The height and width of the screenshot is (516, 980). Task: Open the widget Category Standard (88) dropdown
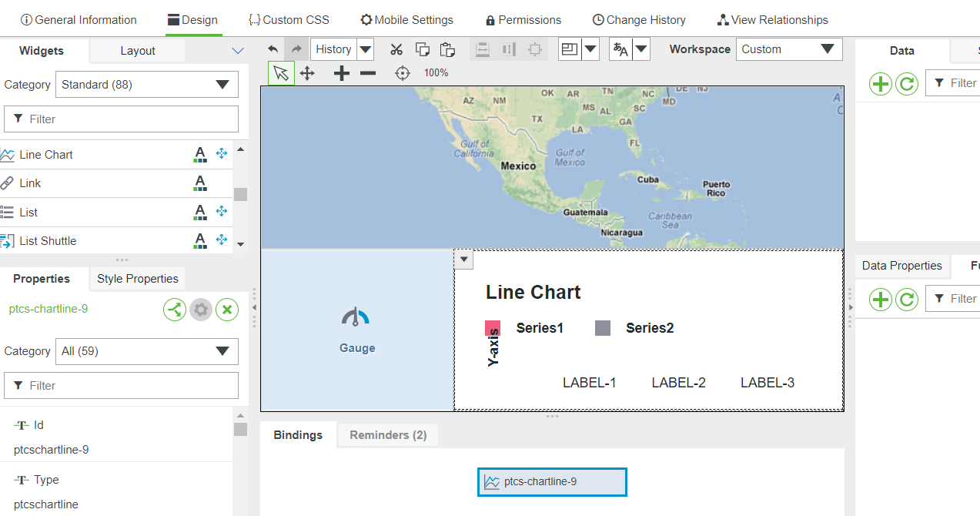point(147,85)
